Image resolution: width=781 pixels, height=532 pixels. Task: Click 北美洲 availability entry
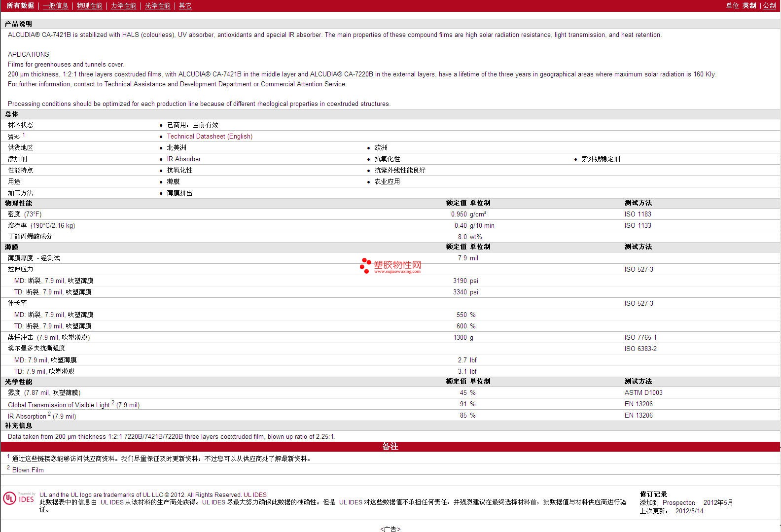pos(177,148)
